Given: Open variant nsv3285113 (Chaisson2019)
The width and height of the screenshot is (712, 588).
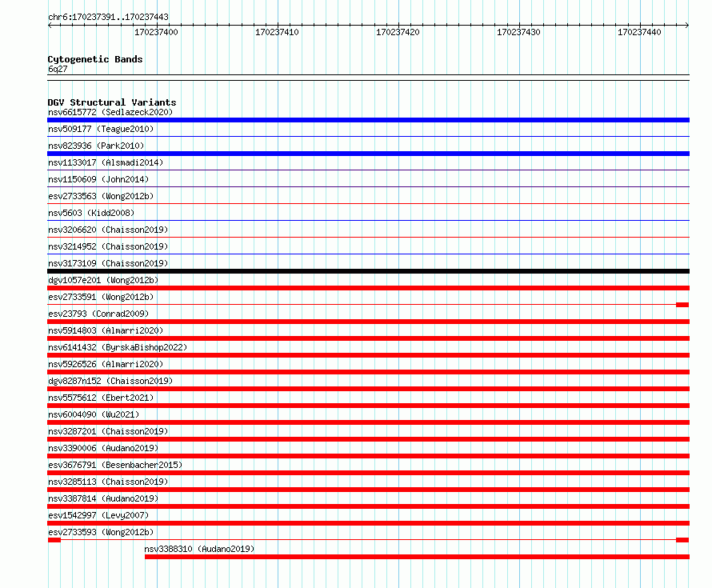Looking at the screenshot, I should click(x=108, y=482).
